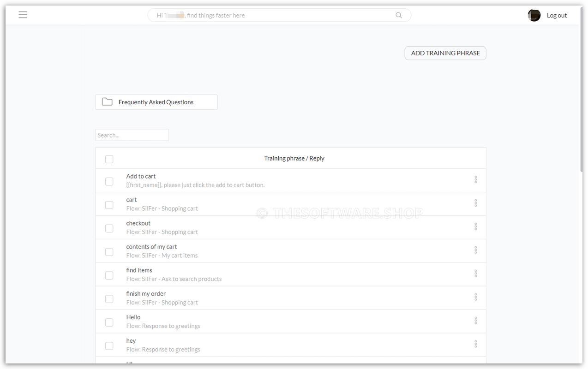The image size is (588, 369).
Task: Open the three-dot menu for "Hello"
Action: click(x=476, y=320)
